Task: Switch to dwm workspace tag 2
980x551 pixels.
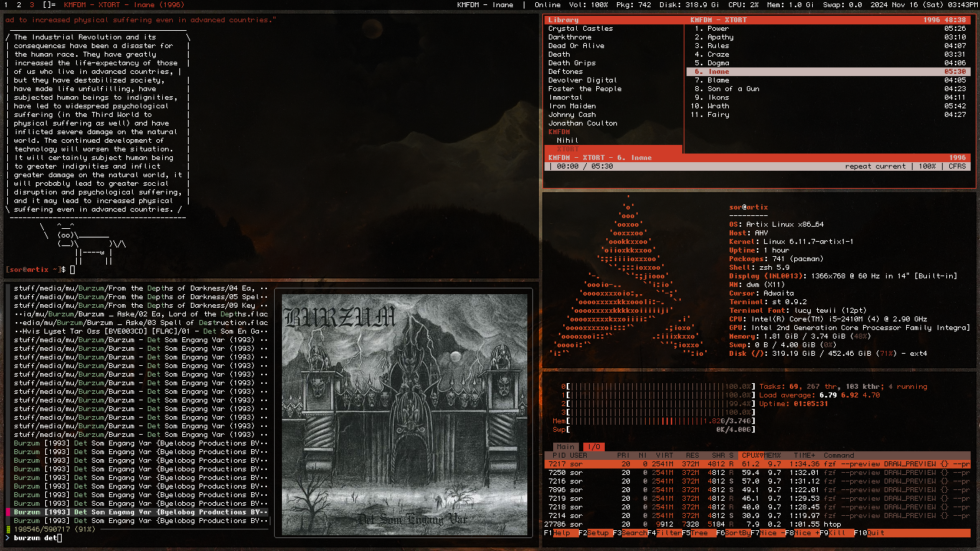Action: (x=19, y=5)
